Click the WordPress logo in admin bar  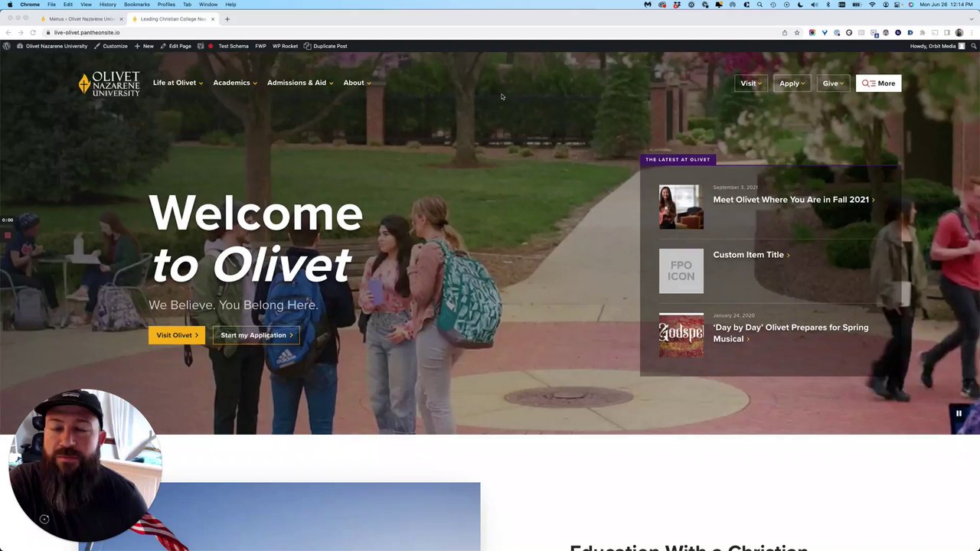[6, 46]
